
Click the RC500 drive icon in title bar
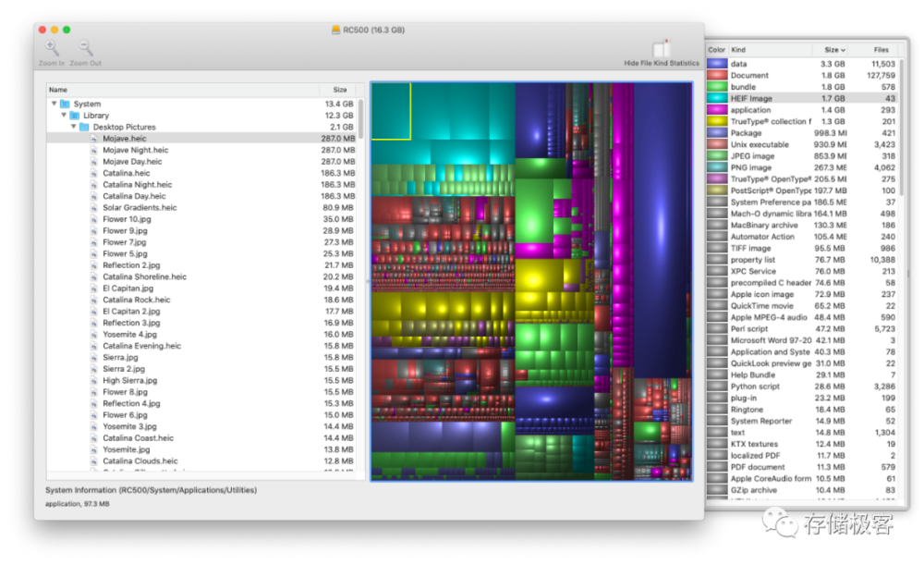(x=336, y=30)
